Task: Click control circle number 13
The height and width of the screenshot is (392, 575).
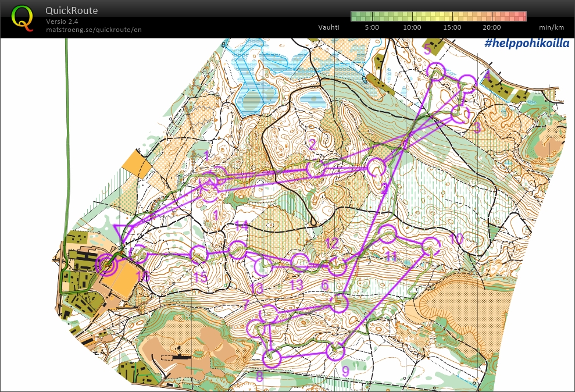Action: (x=299, y=262)
